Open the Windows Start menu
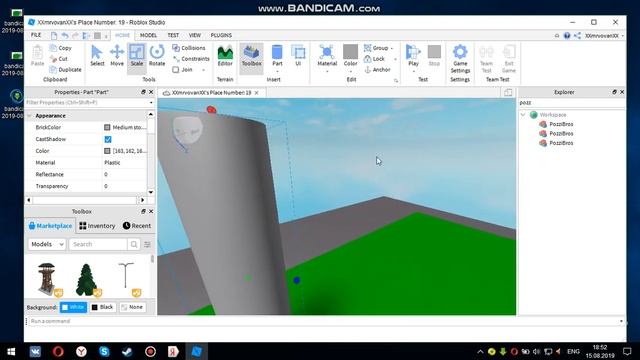This screenshot has height=360, width=640. click(x=11, y=351)
